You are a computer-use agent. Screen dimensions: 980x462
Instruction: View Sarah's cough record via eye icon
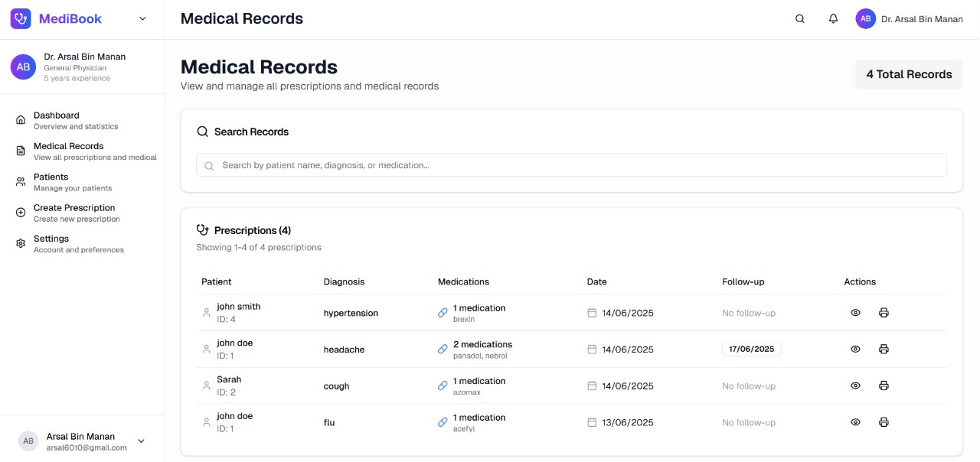856,386
